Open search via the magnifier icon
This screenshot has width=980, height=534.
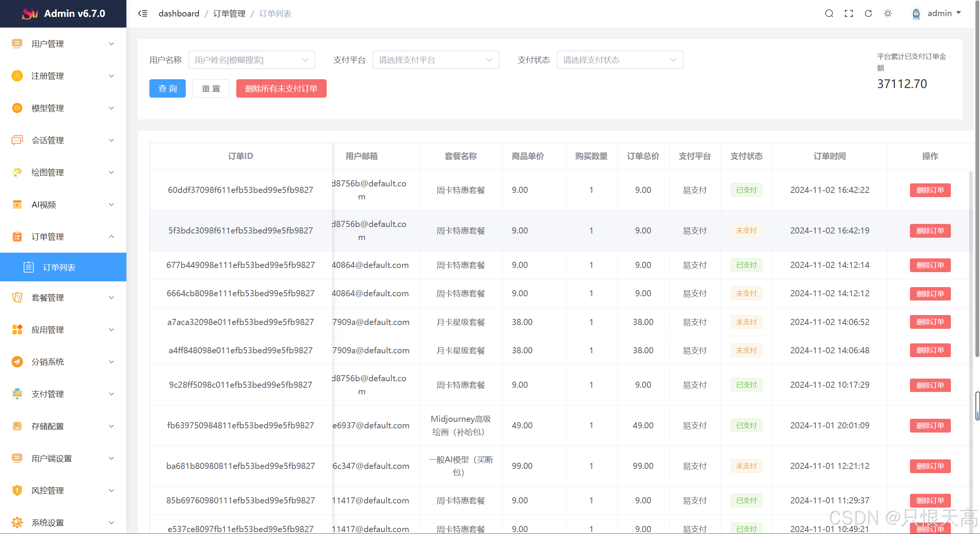(829, 14)
